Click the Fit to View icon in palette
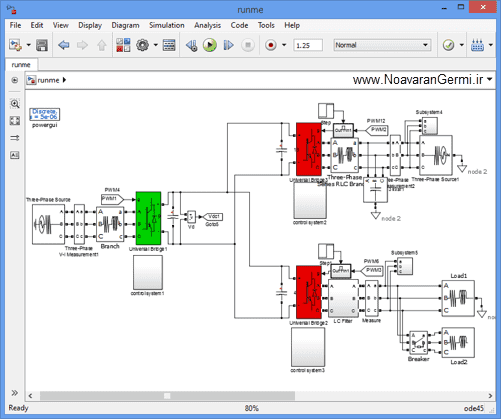 (x=15, y=120)
